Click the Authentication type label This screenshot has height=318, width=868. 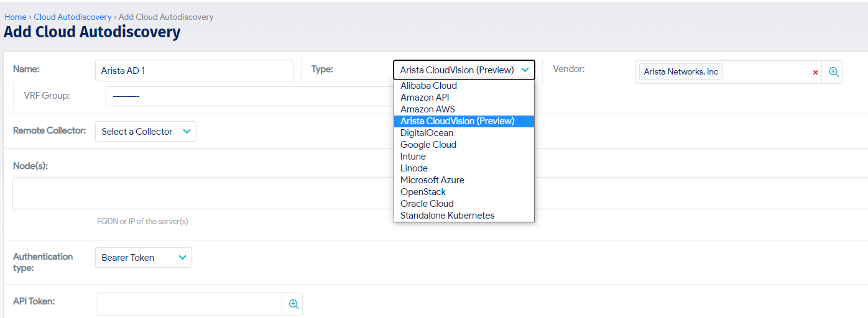(x=43, y=262)
